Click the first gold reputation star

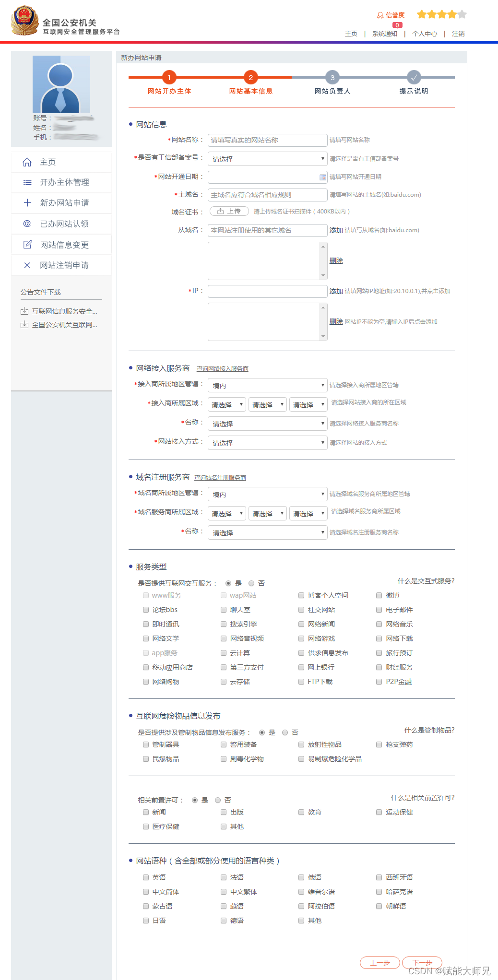coord(422,14)
